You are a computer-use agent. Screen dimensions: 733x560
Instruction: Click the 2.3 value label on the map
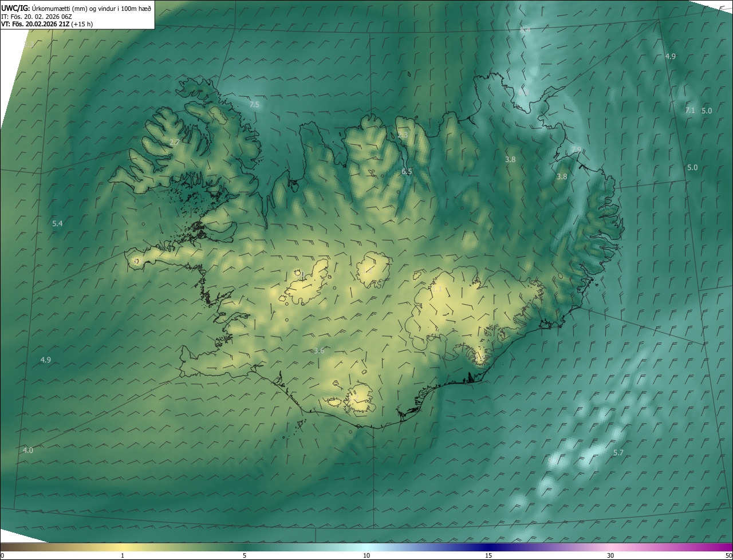point(403,135)
